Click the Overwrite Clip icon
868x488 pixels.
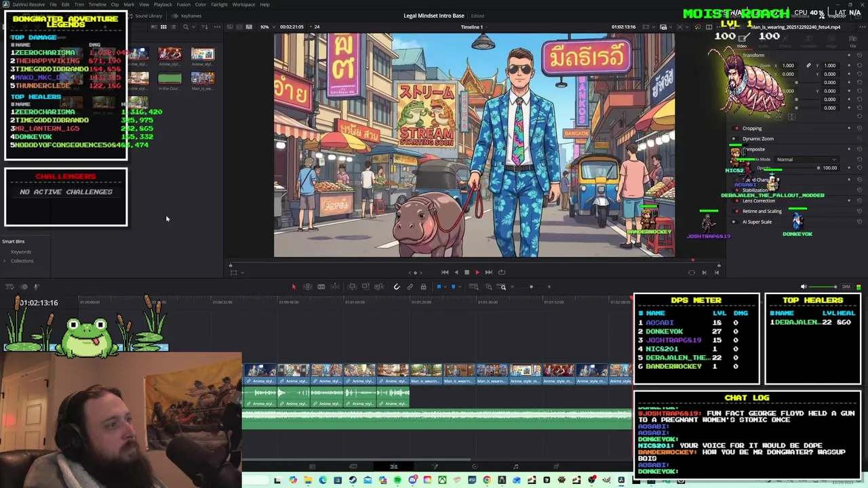(x=366, y=287)
